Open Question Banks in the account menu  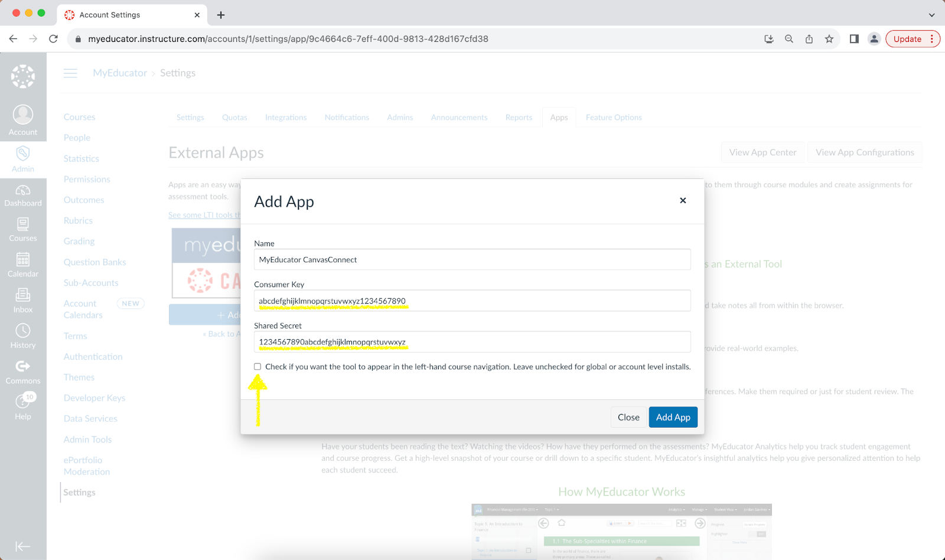(94, 262)
